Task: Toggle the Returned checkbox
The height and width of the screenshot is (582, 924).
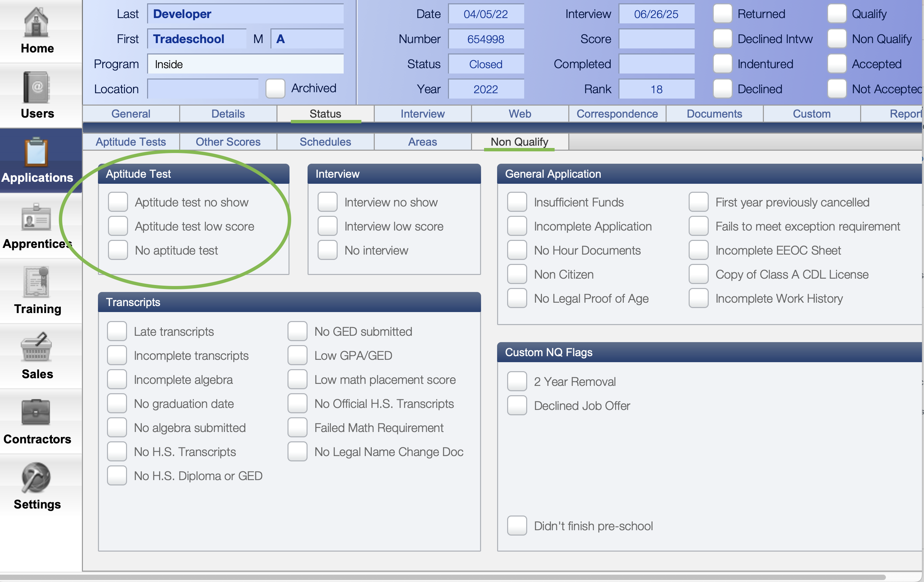Action: tap(722, 14)
